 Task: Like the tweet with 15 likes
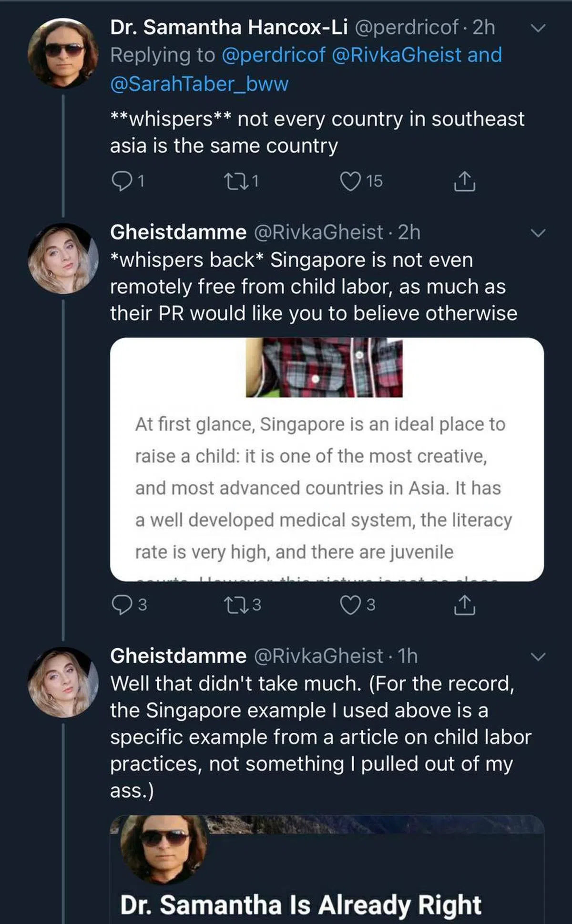tap(350, 181)
